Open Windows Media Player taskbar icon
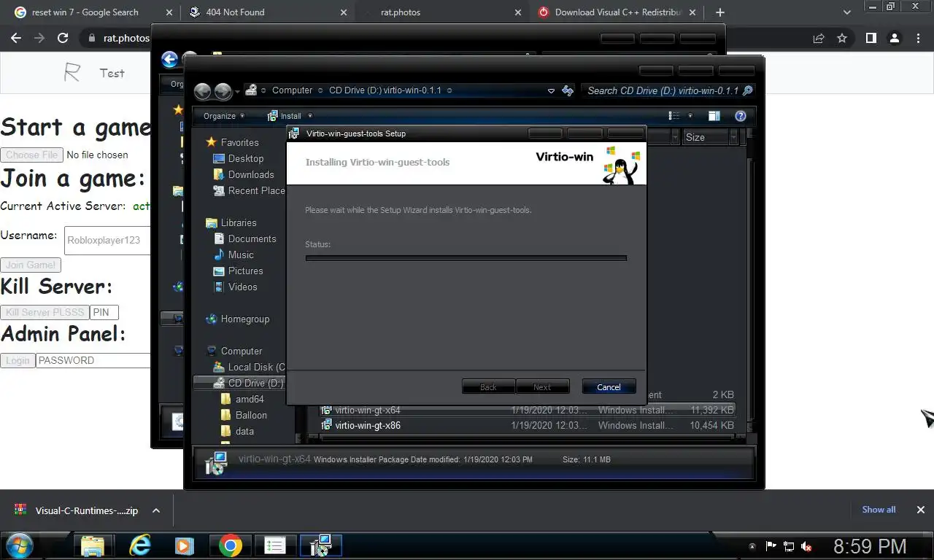The image size is (934, 560). point(184,545)
